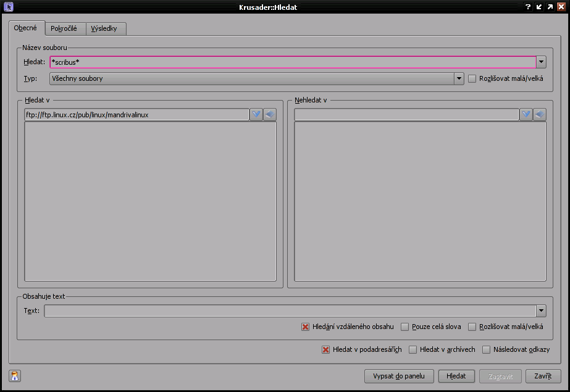Click the question mark help icon in title bar

tap(528, 7)
